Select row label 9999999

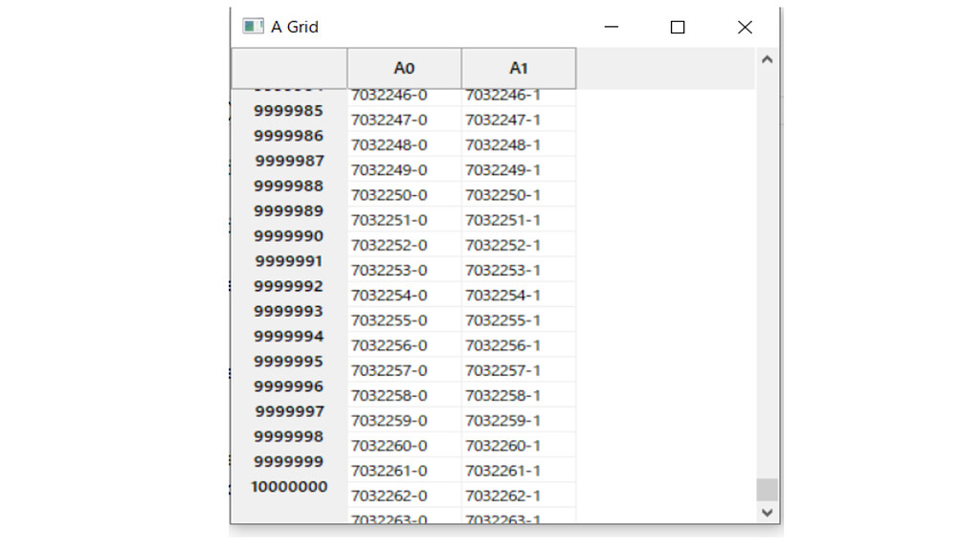pyautogui.click(x=289, y=461)
